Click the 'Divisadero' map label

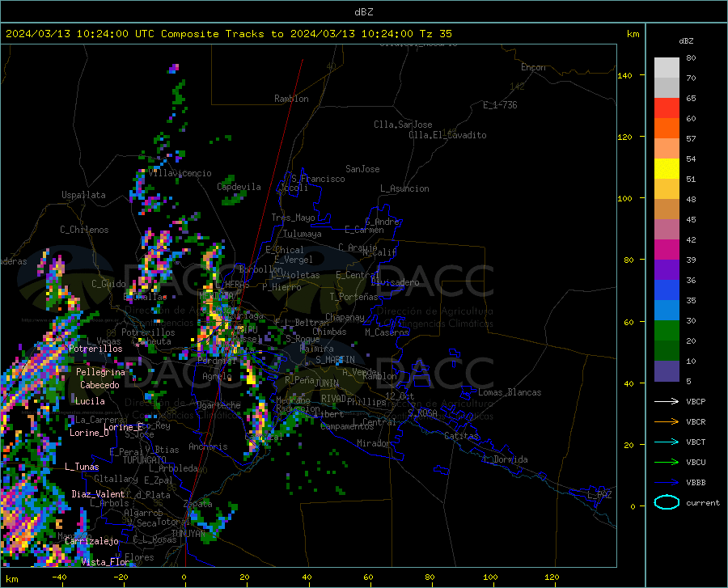[395, 282]
